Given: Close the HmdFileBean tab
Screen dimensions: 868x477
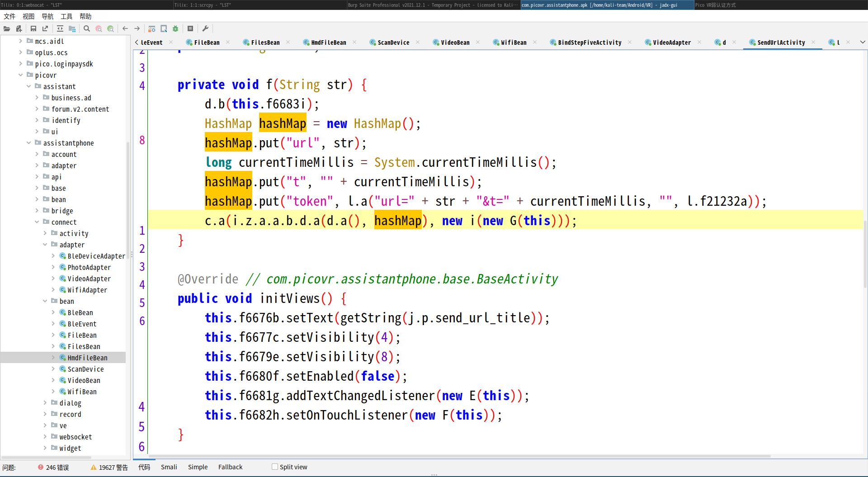Looking at the screenshot, I should coord(354,42).
